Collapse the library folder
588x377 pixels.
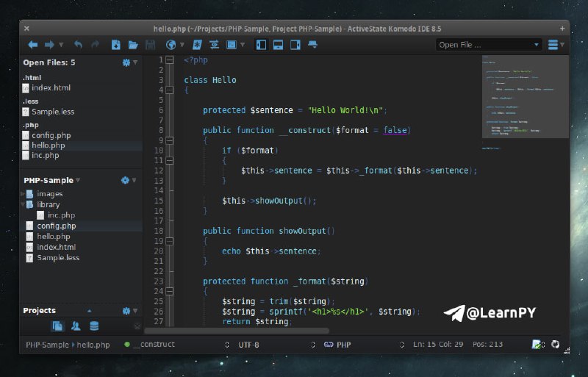coord(23,204)
